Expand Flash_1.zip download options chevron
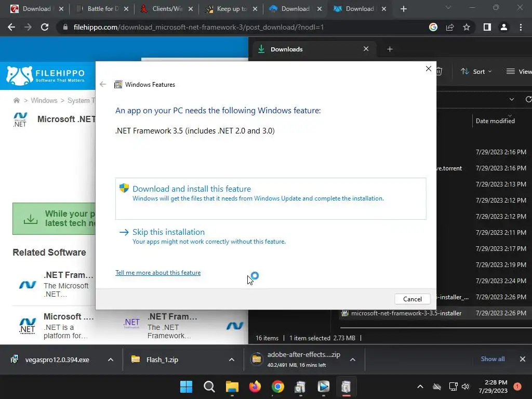This screenshot has width=532, height=399. tap(232, 360)
